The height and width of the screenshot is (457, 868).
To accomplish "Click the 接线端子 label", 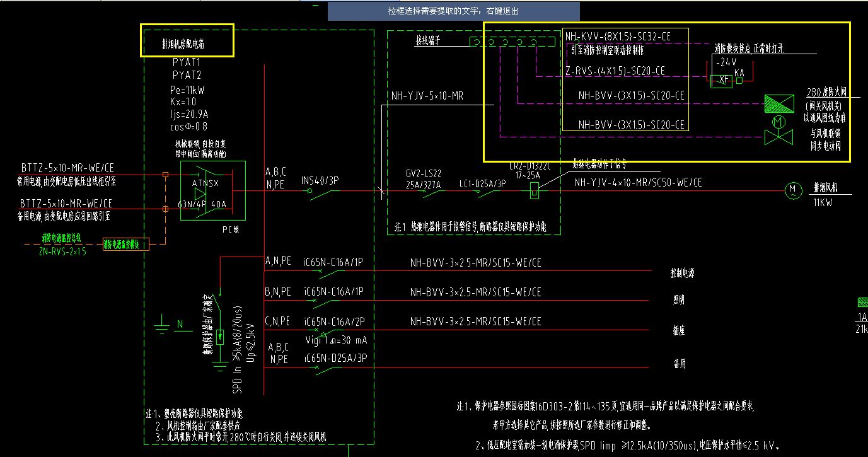I will click(x=428, y=41).
